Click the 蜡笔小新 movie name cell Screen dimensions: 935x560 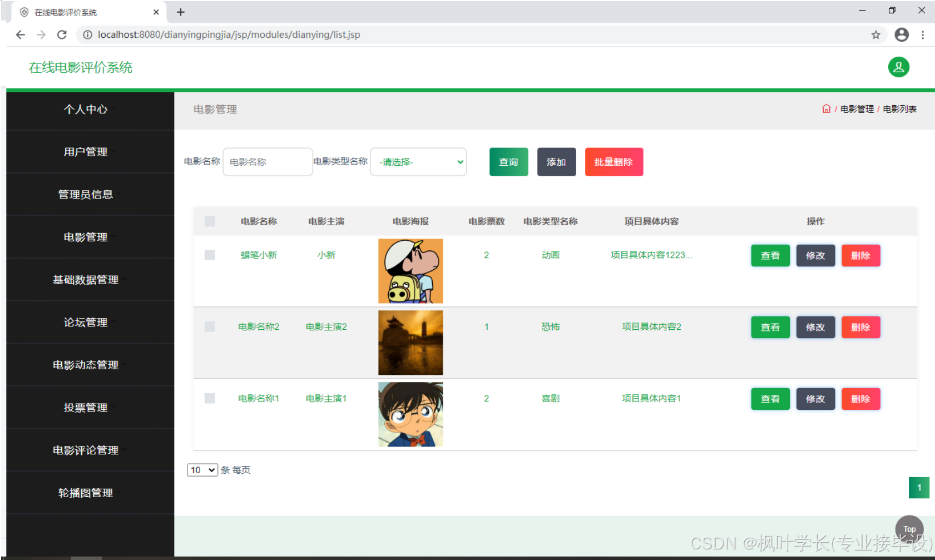pos(259,255)
